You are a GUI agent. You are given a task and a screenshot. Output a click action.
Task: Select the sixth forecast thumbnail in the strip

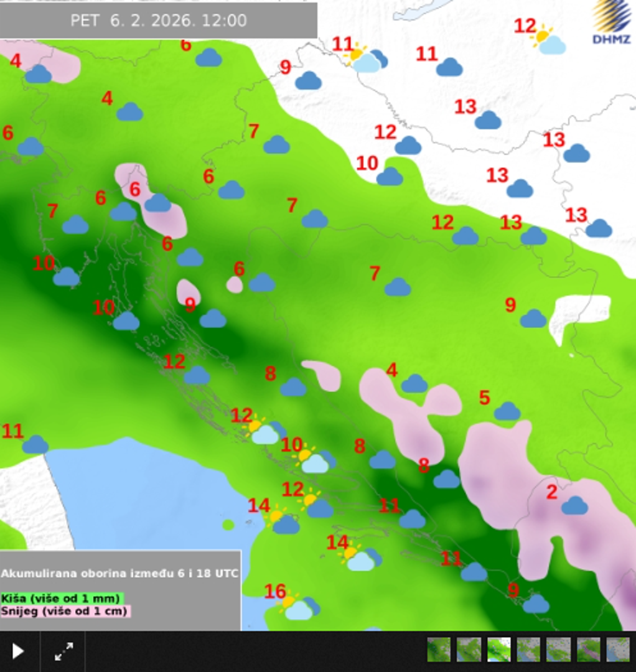(588, 650)
